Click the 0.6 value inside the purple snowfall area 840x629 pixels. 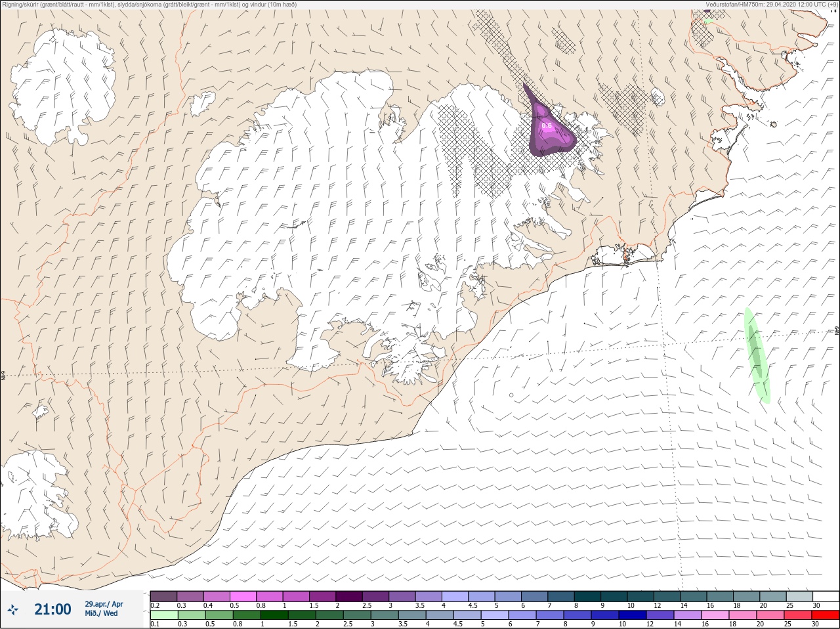point(547,125)
